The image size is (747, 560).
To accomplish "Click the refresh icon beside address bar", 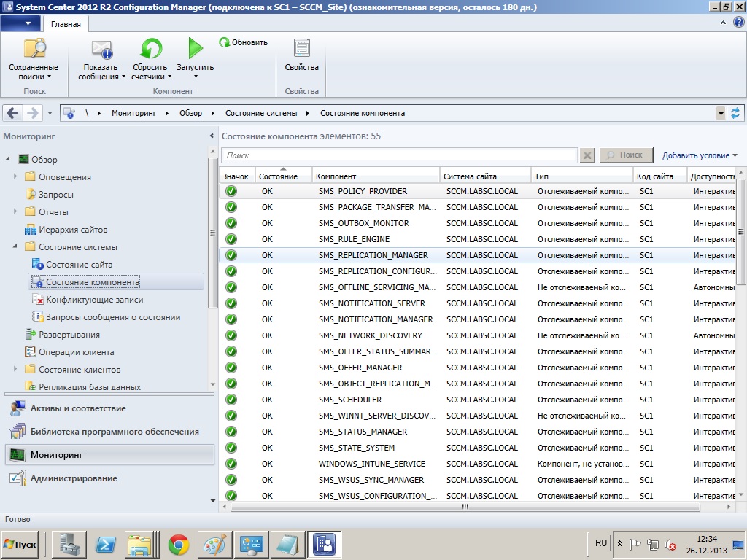I will pos(735,113).
